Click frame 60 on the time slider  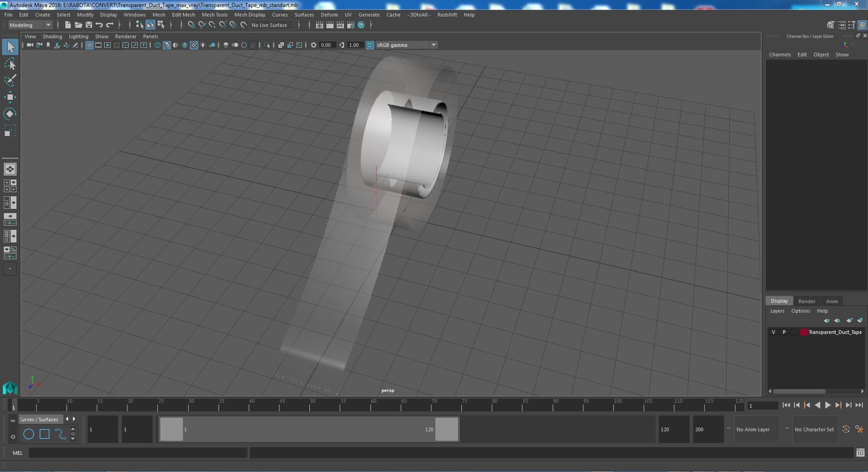[x=373, y=405]
